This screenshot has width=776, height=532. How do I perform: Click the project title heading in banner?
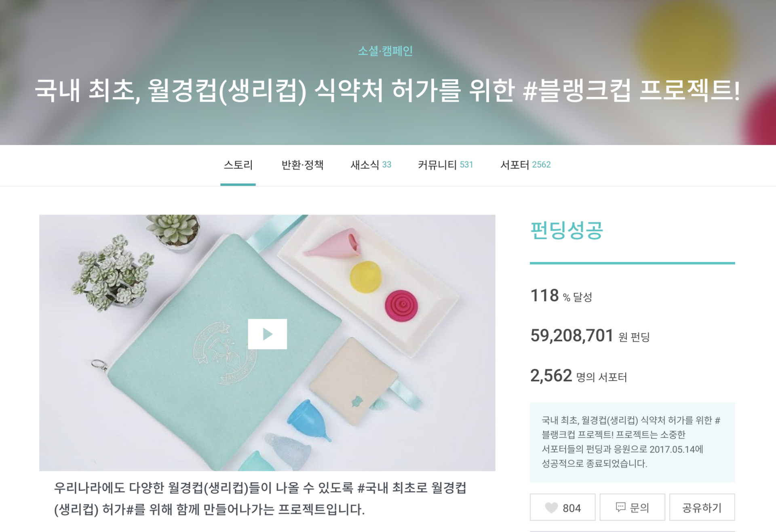387,90
